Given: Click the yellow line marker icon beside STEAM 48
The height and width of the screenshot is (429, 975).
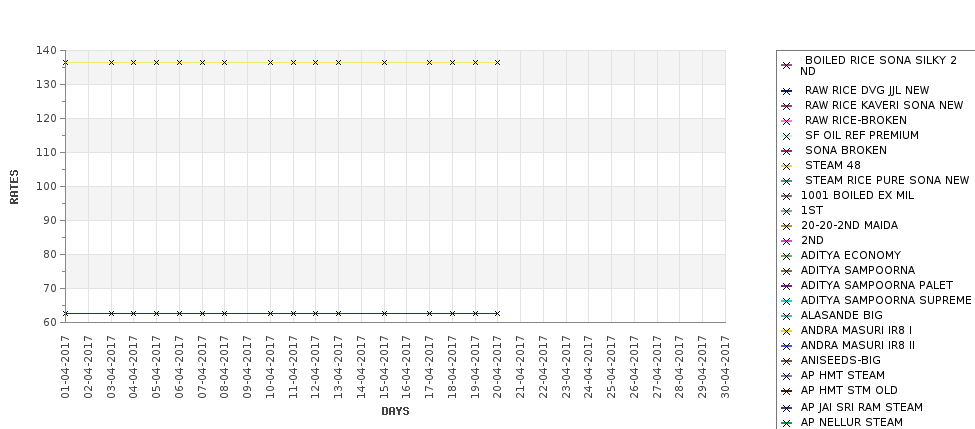Looking at the screenshot, I should pos(787,166).
